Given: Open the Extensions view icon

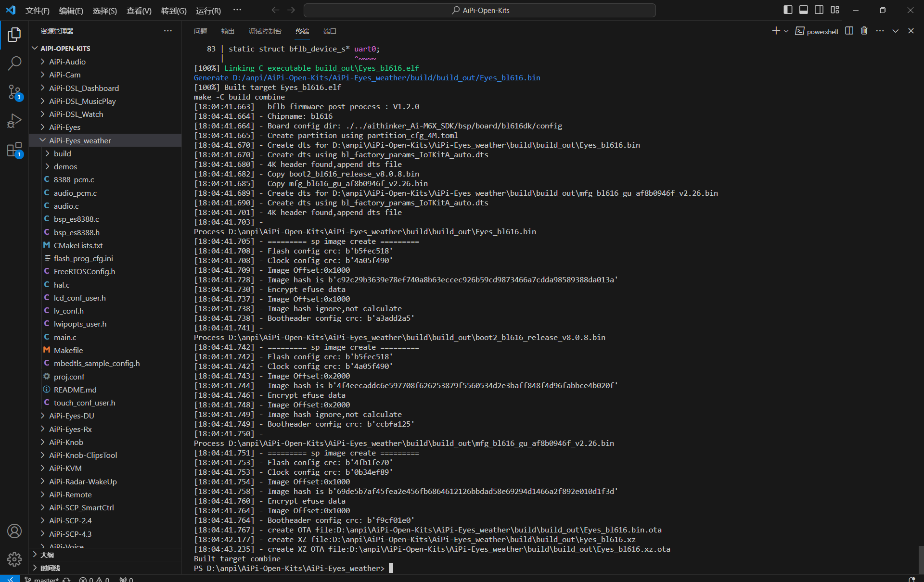Looking at the screenshot, I should click(x=14, y=150).
